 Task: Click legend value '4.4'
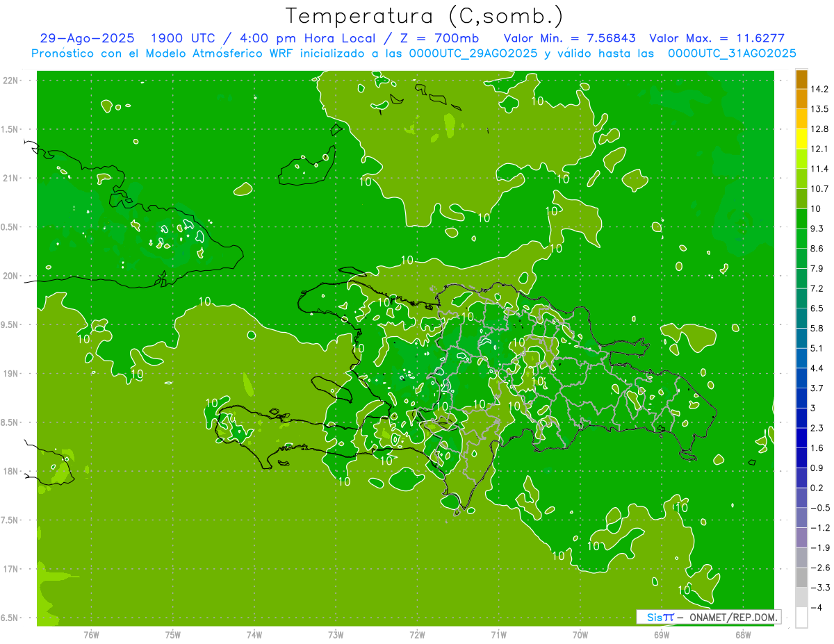pos(817,368)
